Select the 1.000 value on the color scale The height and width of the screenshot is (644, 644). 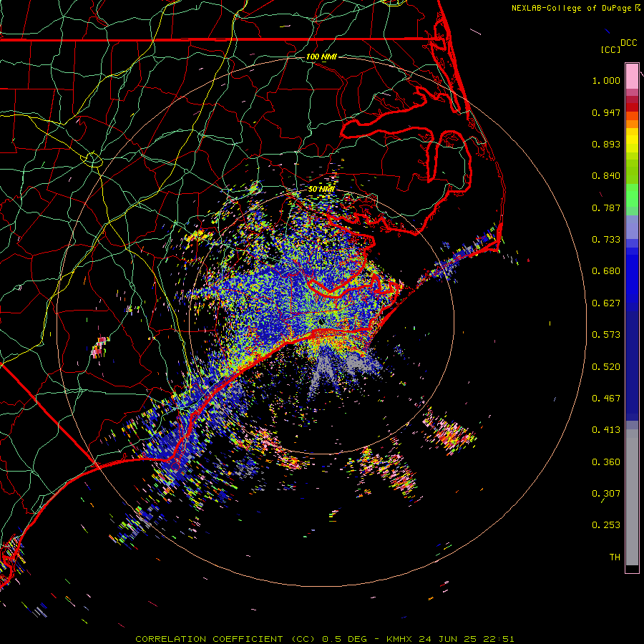pyautogui.click(x=606, y=80)
